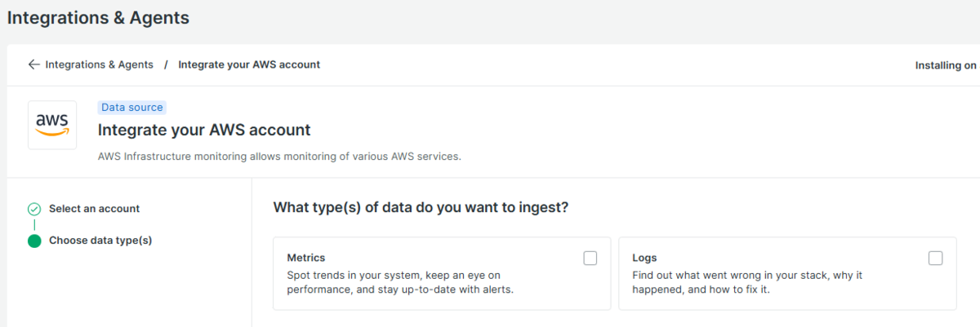Click the Metrics description about spotting trends

click(x=401, y=282)
